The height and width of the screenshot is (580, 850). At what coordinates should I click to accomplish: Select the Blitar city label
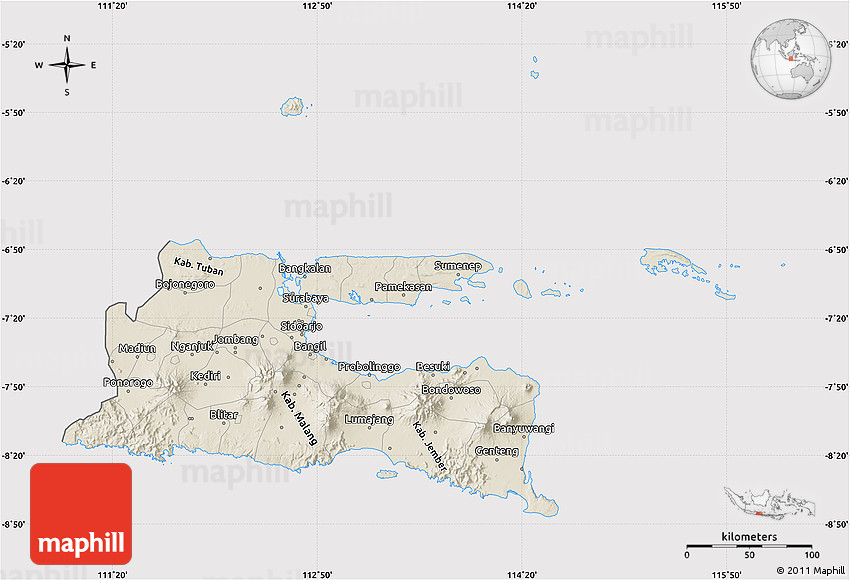[x=224, y=414]
